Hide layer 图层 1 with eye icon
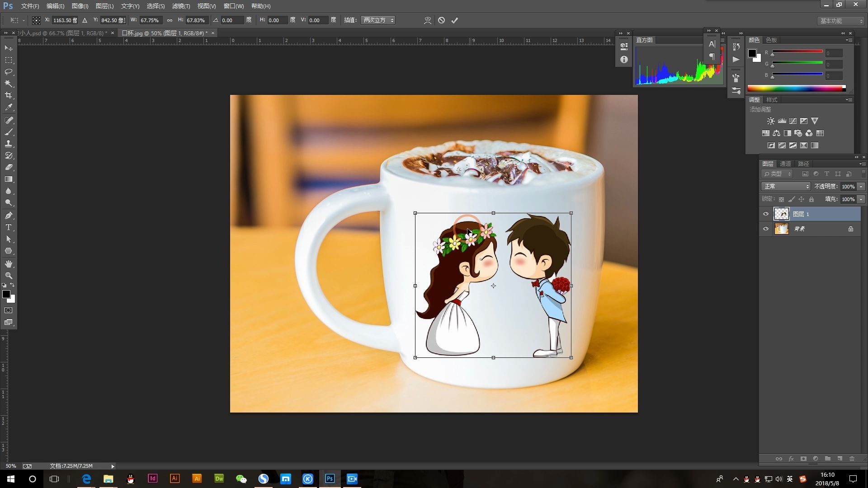This screenshot has width=868, height=488. coord(766,214)
